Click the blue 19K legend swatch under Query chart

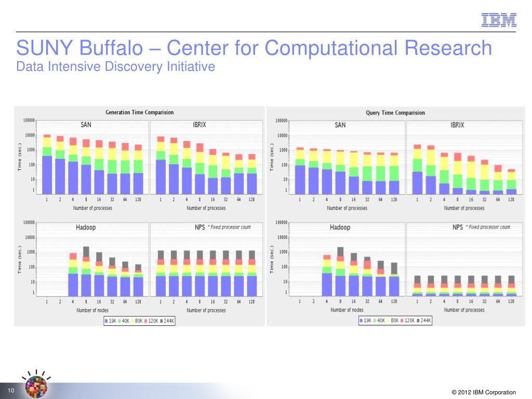(x=362, y=320)
